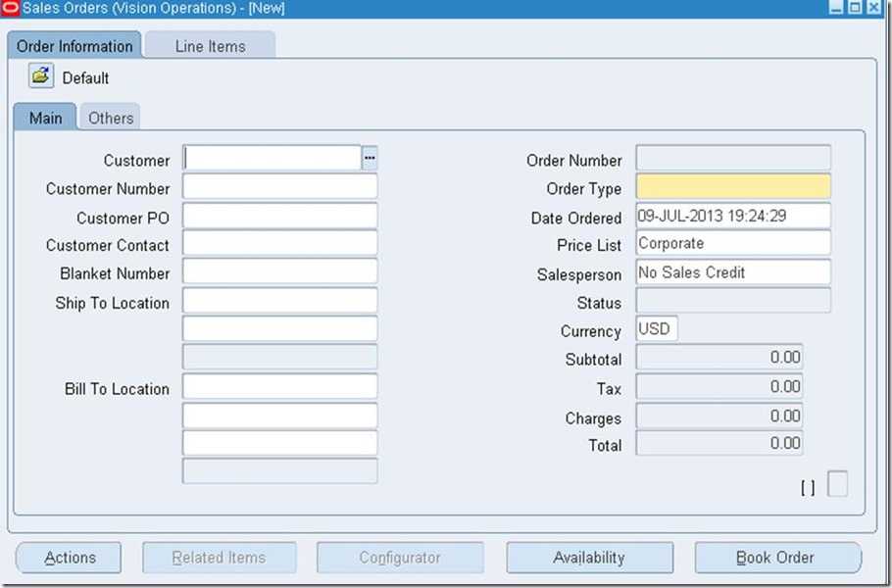This screenshot has height=588, width=892.
Task: Click the Blanket Number field
Action: pos(280,271)
